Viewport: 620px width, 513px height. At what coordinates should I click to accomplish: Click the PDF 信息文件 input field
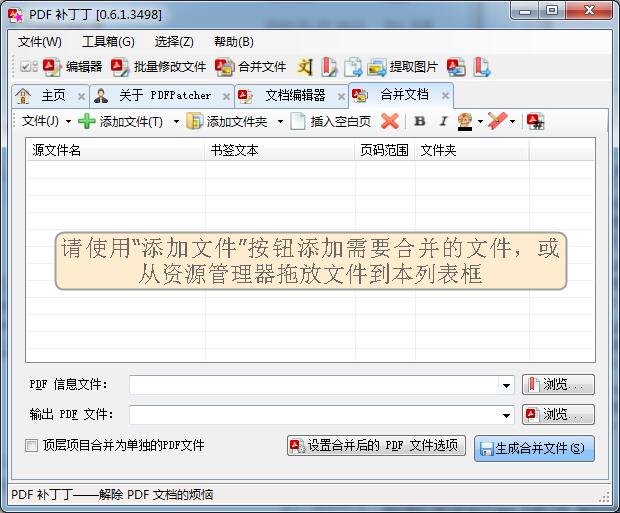tap(314, 385)
